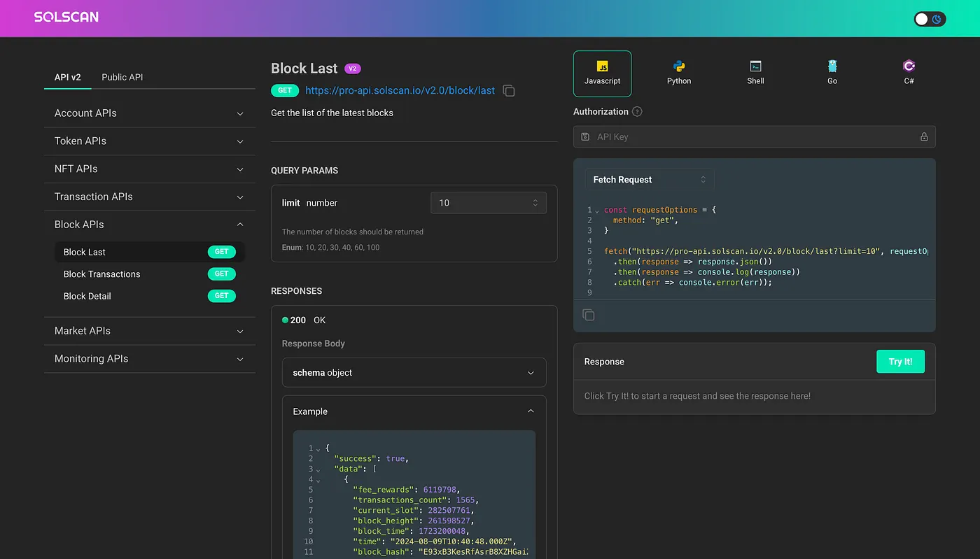Click the QUERY PARAMS heading
This screenshot has height=559, width=980.
304,171
